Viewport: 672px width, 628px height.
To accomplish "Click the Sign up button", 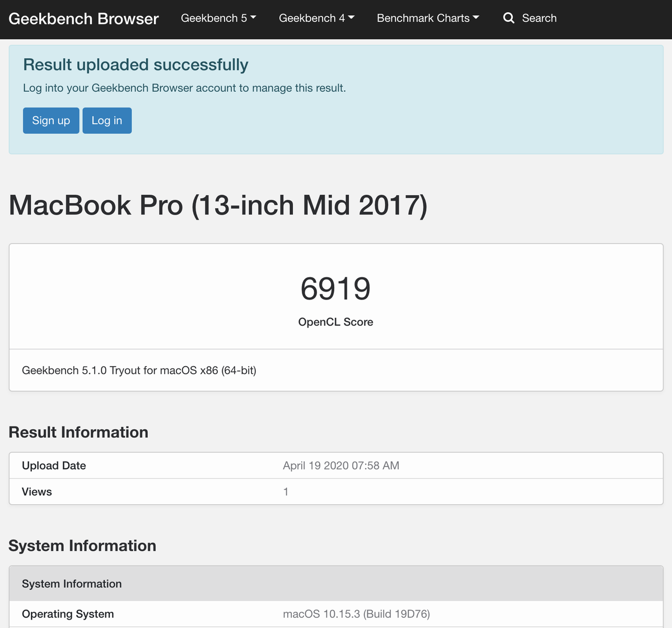I will pyautogui.click(x=51, y=120).
